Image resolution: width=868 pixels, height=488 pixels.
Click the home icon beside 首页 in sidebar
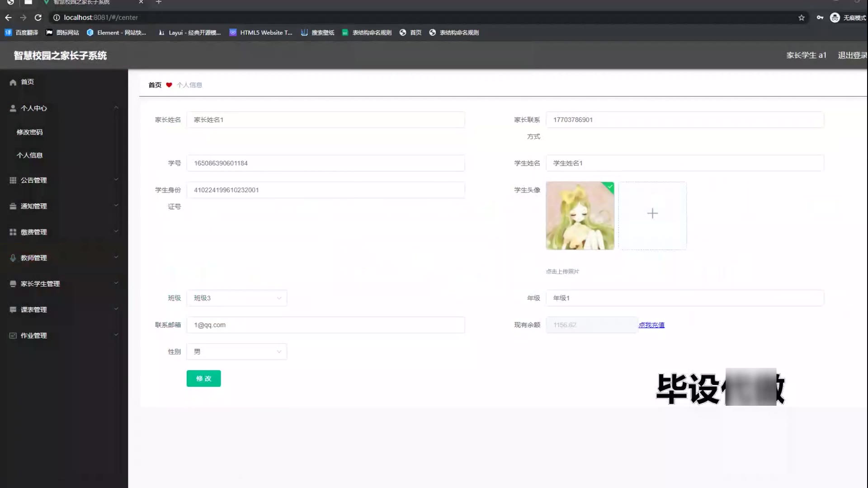coord(13,82)
